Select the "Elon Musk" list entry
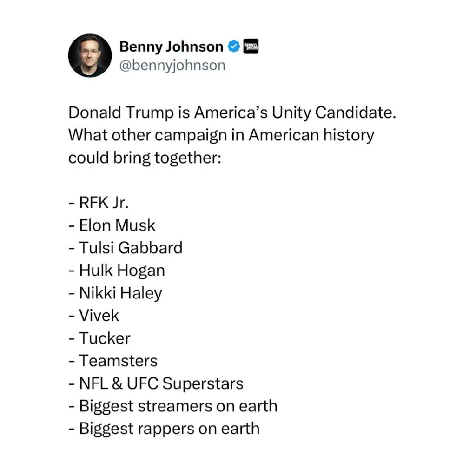 (117, 225)
